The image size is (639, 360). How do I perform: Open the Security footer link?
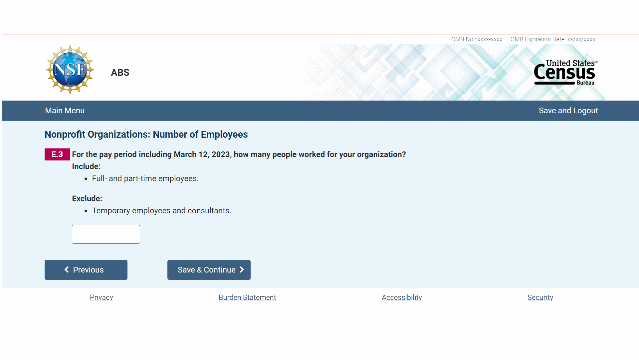click(x=540, y=298)
